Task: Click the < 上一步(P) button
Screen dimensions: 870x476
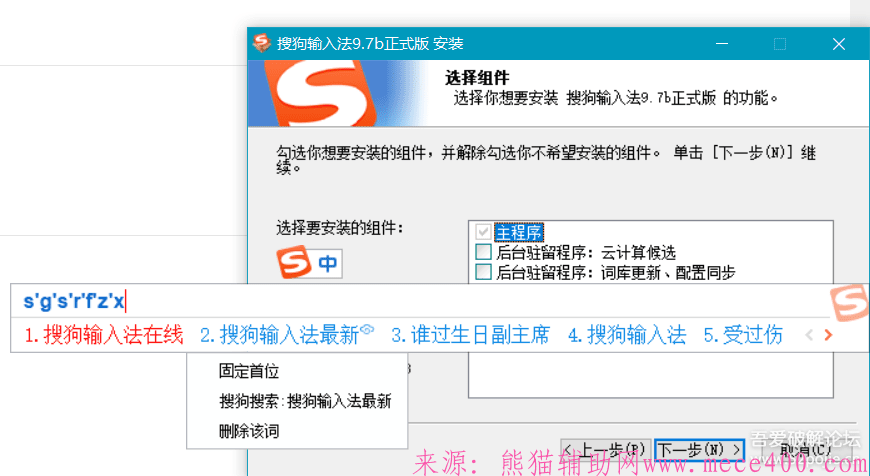Action: (606, 449)
